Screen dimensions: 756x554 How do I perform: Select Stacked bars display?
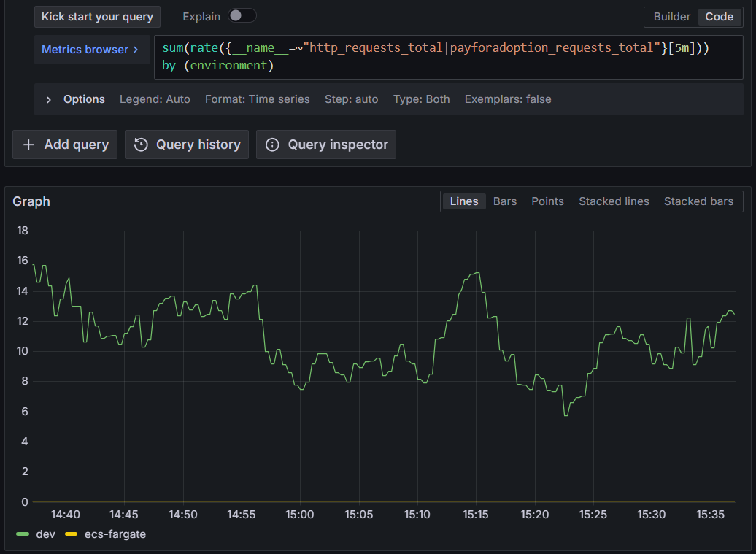(x=698, y=201)
